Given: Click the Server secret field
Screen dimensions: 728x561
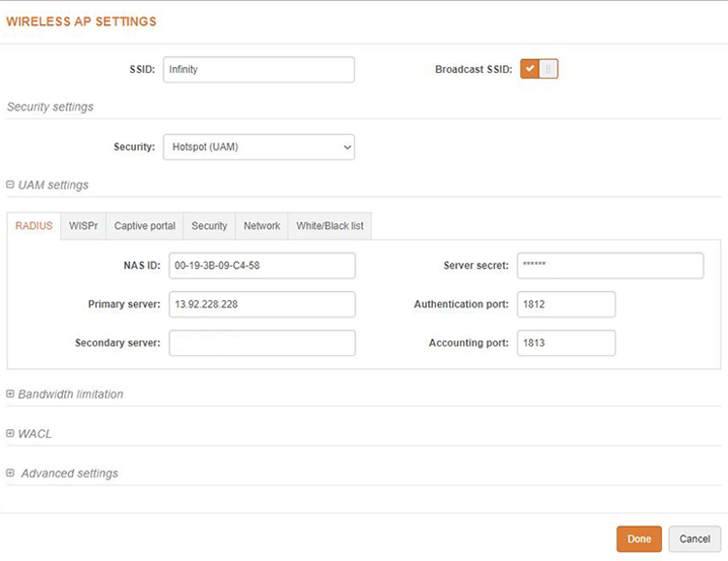Looking at the screenshot, I should (610, 265).
